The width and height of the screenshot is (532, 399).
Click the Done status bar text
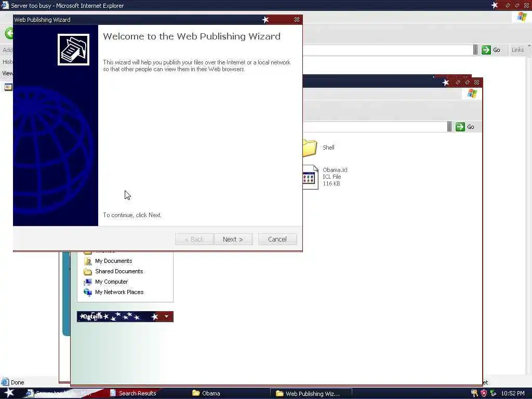click(x=17, y=382)
